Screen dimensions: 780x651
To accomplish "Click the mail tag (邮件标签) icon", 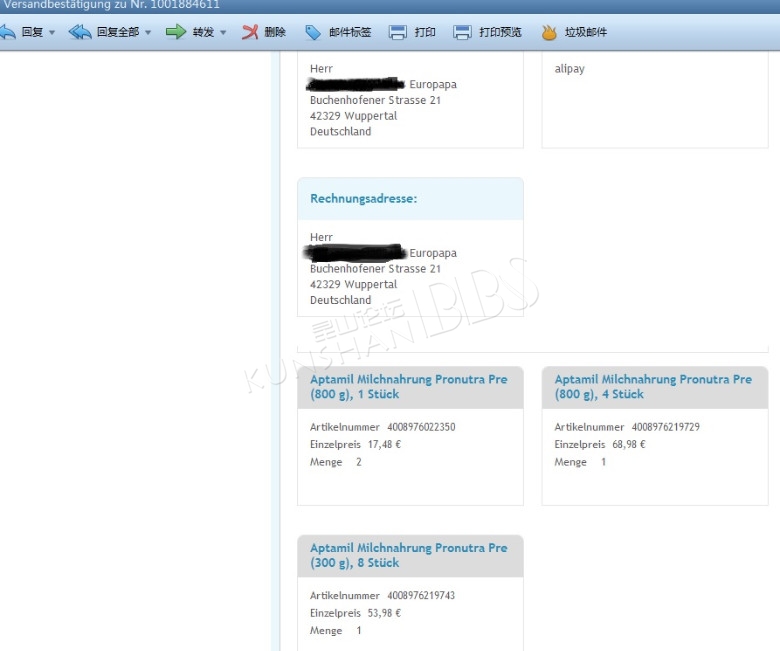I will 313,33.
